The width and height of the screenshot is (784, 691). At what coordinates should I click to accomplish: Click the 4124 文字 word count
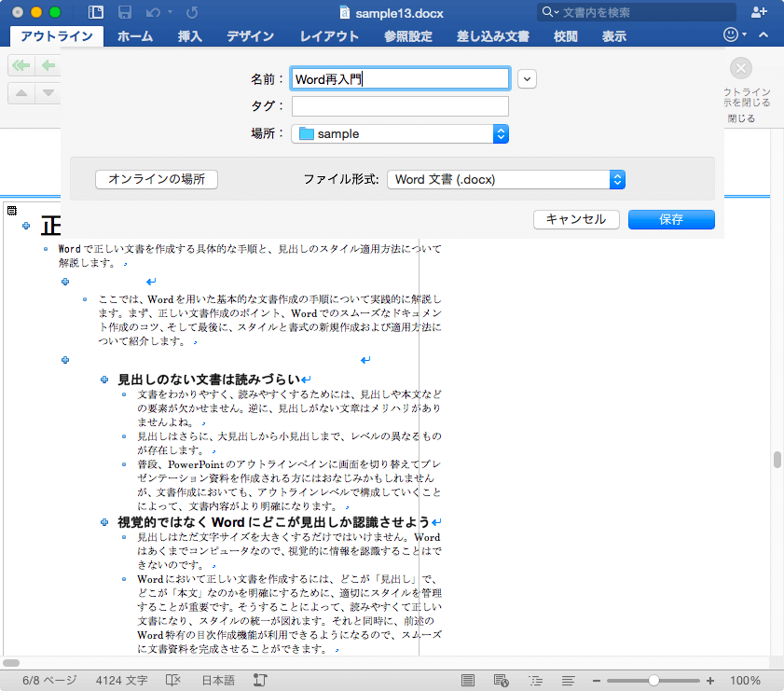[121, 681]
